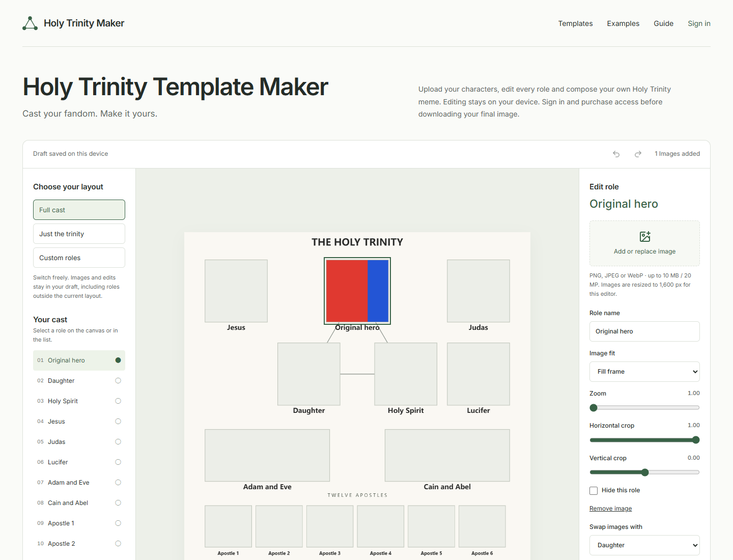
Task: Select the Original hero image on canvas
Action: 357,291
